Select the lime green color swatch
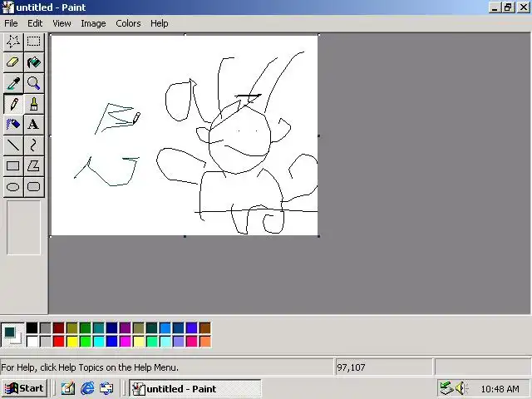Screen dimensions: 532x399 click(x=85, y=342)
